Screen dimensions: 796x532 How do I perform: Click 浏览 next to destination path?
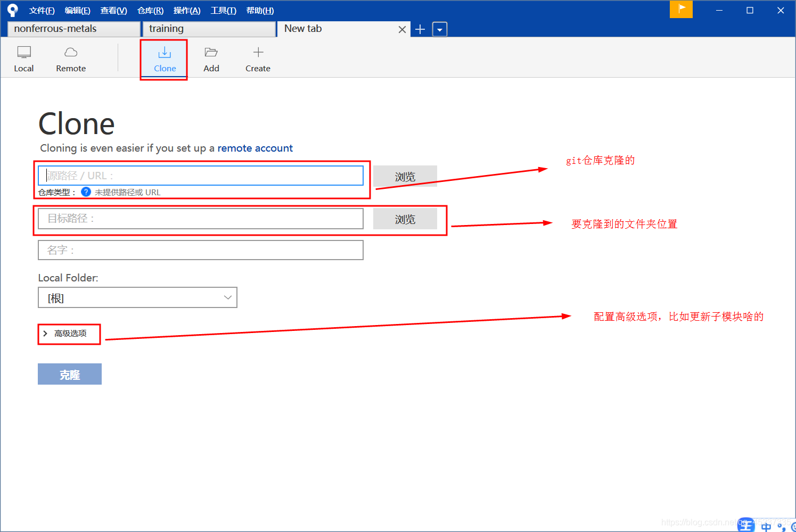click(x=405, y=219)
